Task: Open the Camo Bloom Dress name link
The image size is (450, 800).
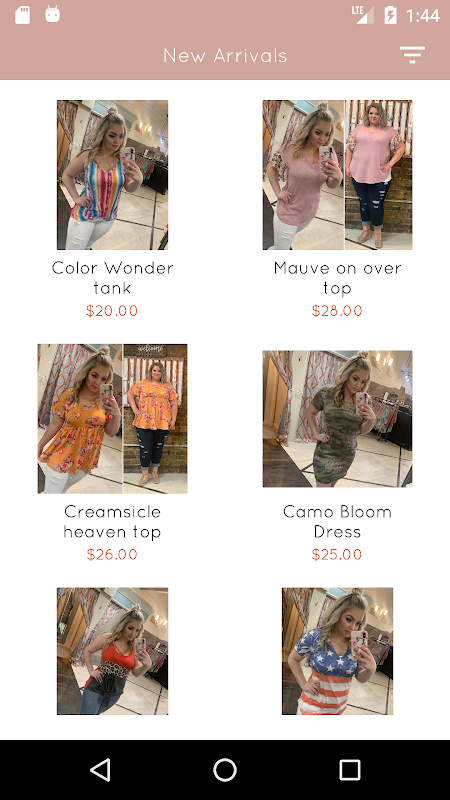Action: coord(337,522)
